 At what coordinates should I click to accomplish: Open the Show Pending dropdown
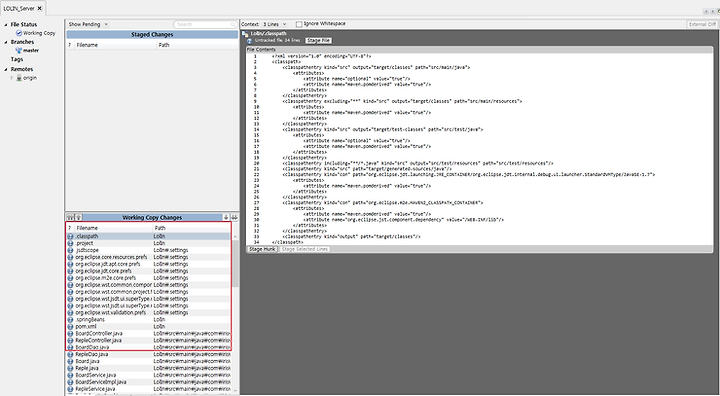point(88,24)
